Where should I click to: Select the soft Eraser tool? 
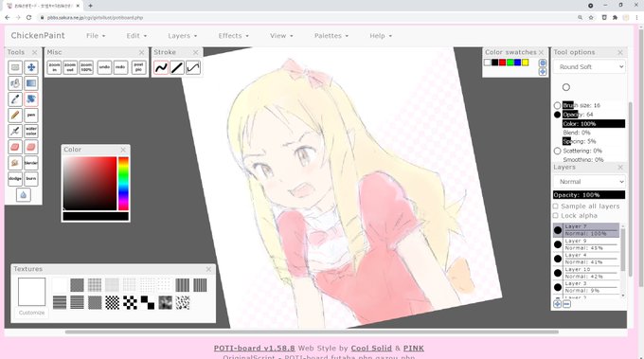[31, 147]
